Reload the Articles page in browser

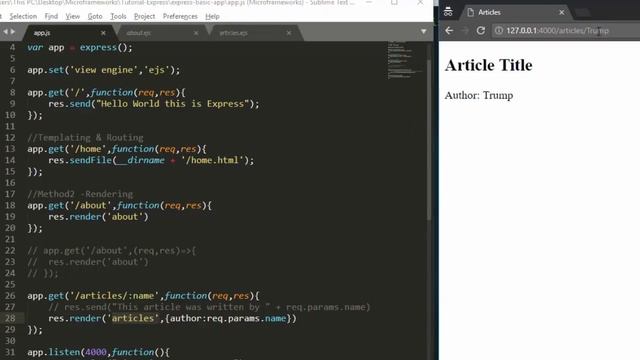(x=481, y=31)
